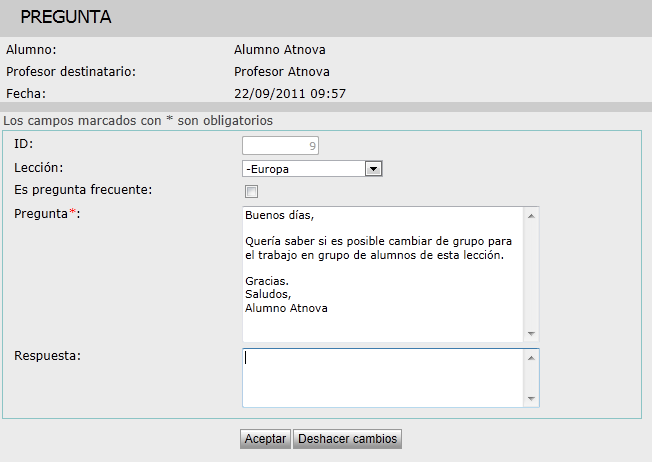Click the 'Es pregunta frecuente:' label
This screenshot has width=652, height=462.
[83, 190]
